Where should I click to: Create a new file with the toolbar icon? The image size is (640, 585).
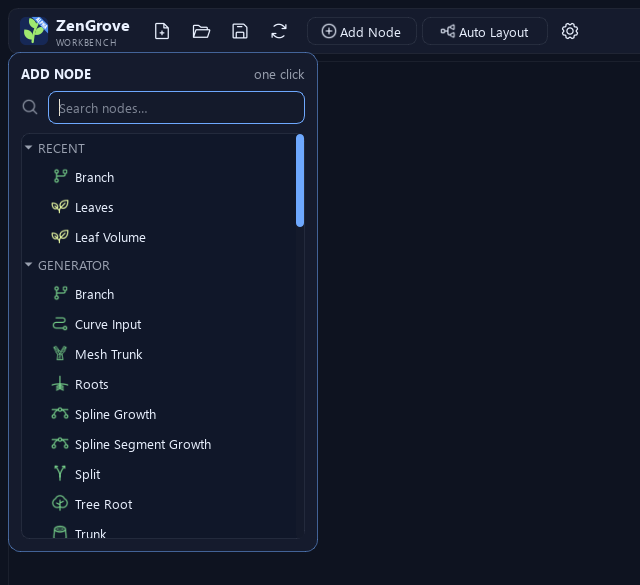pos(162,31)
